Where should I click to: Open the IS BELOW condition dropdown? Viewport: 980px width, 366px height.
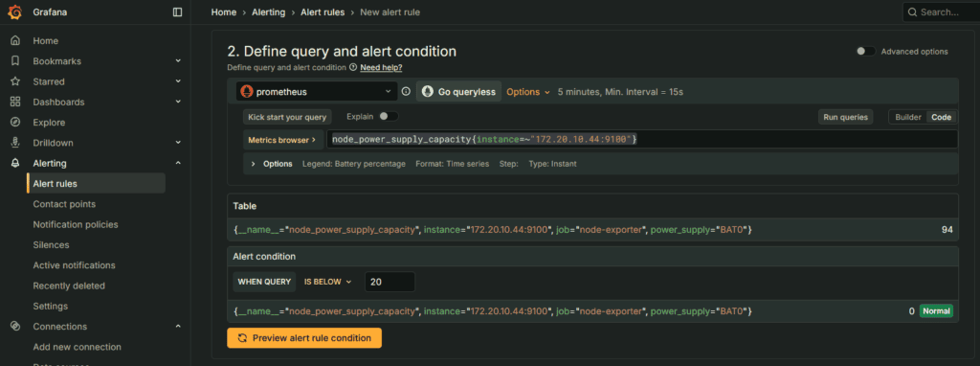coord(327,282)
